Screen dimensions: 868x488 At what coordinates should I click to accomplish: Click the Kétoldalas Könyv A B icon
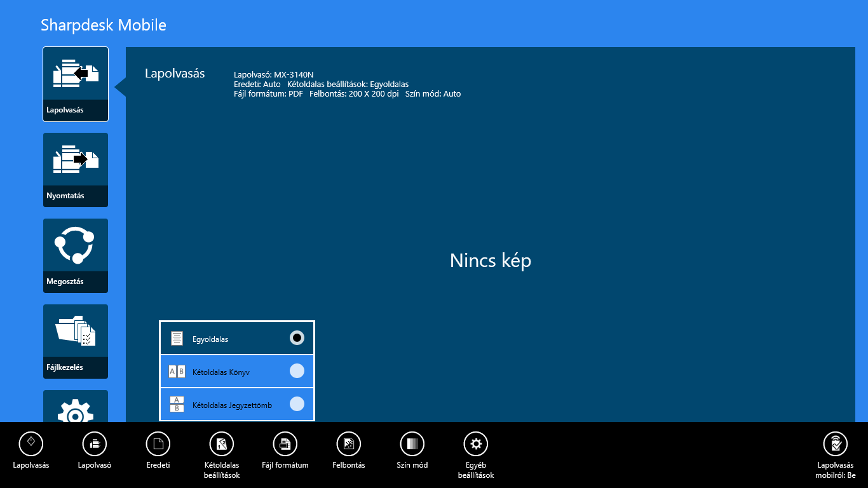click(x=177, y=372)
